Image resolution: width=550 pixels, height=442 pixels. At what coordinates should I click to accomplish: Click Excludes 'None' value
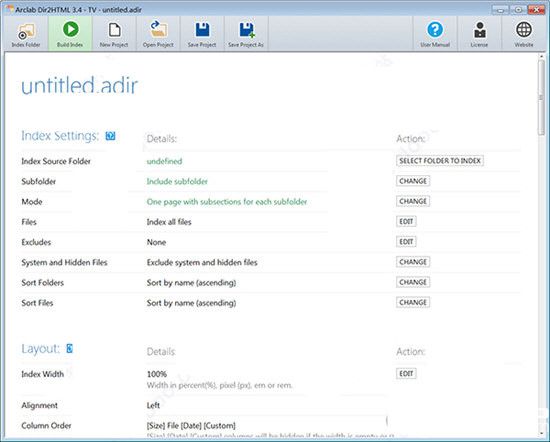(156, 242)
